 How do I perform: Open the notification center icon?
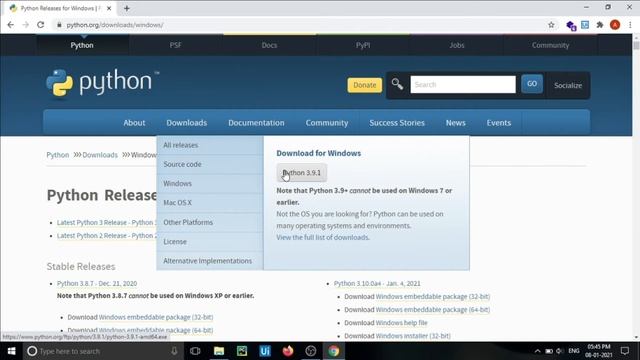coord(624,351)
